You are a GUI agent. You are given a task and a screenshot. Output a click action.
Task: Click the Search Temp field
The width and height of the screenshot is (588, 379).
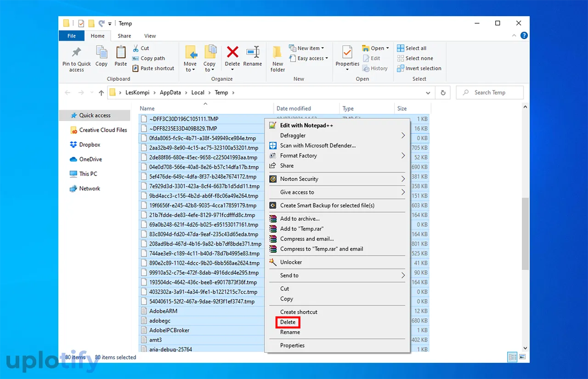(490, 93)
